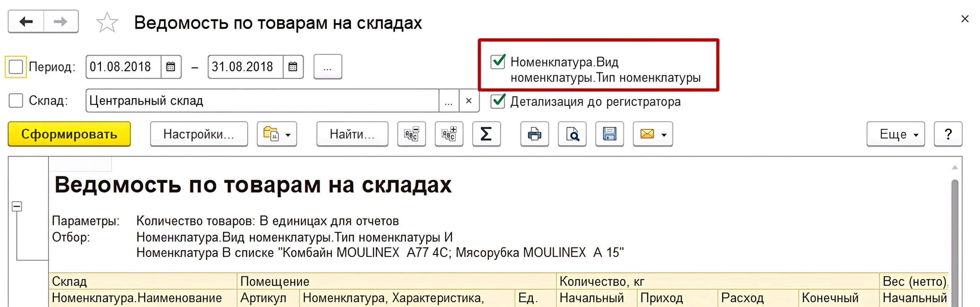
Task: Click the Конечный column header cell
Action: (x=839, y=298)
